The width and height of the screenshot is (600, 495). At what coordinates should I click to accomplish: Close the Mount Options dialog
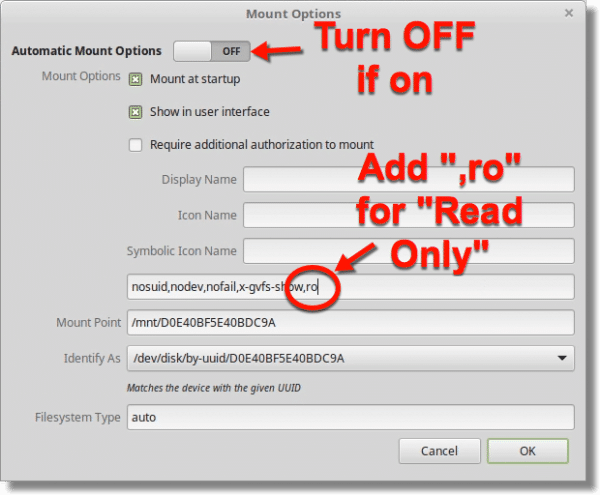(569, 13)
